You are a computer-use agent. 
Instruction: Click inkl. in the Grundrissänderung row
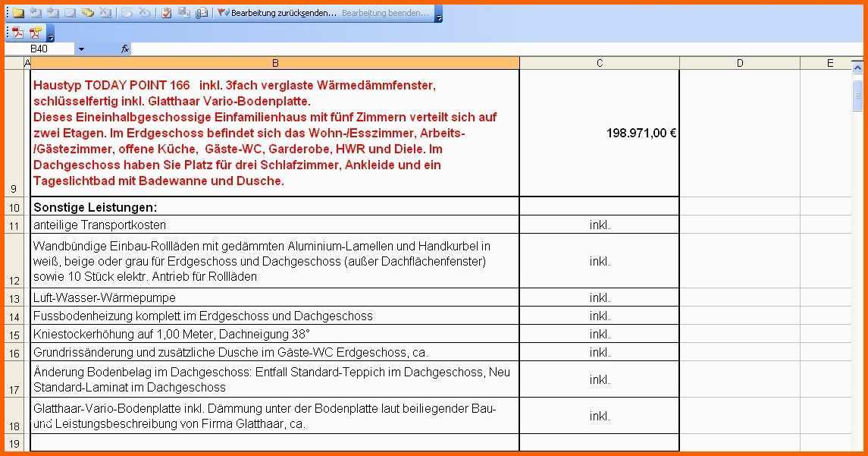600,352
